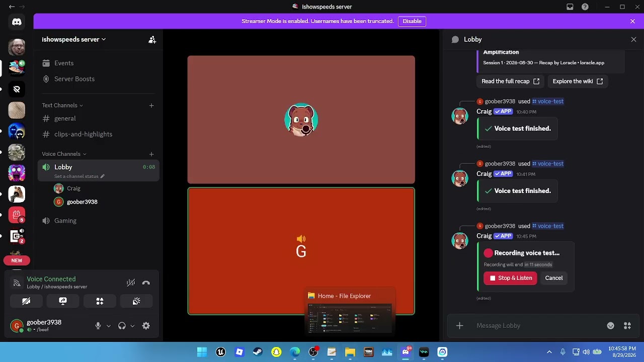The image size is (644, 362).
Task: Click the voice-test command link at 10:45 PM
Action: pos(548,226)
